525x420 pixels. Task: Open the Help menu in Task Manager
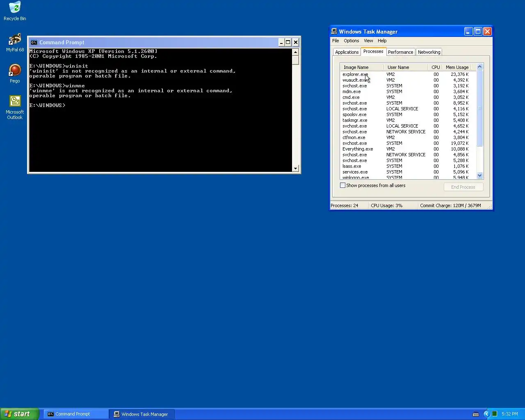[382, 41]
